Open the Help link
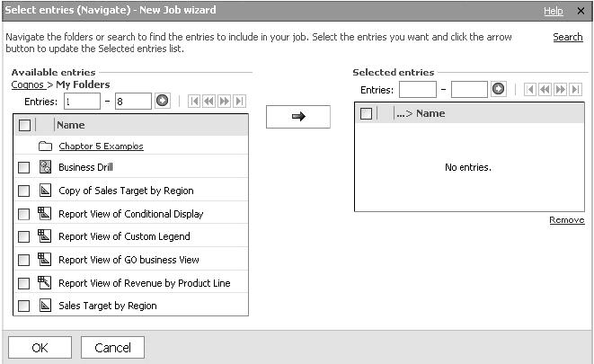The height and width of the screenshot is (364, 594). click(x=553, y=11)
